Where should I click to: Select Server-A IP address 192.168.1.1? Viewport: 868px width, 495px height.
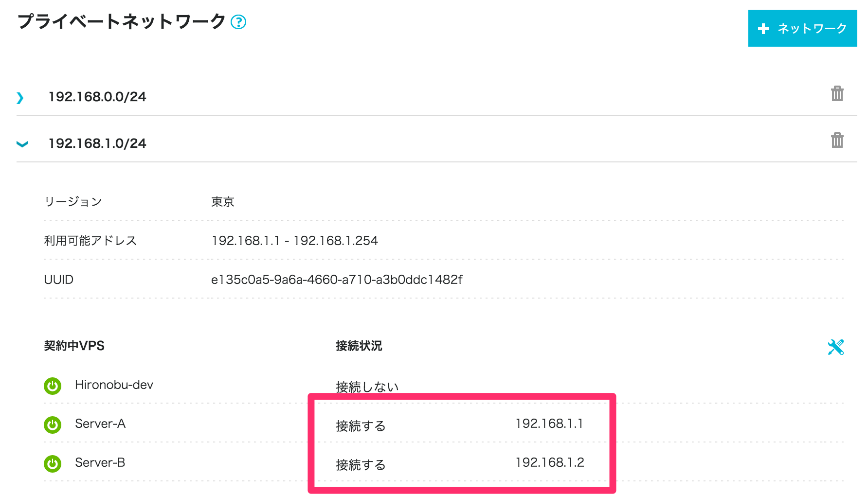point(550,424)
